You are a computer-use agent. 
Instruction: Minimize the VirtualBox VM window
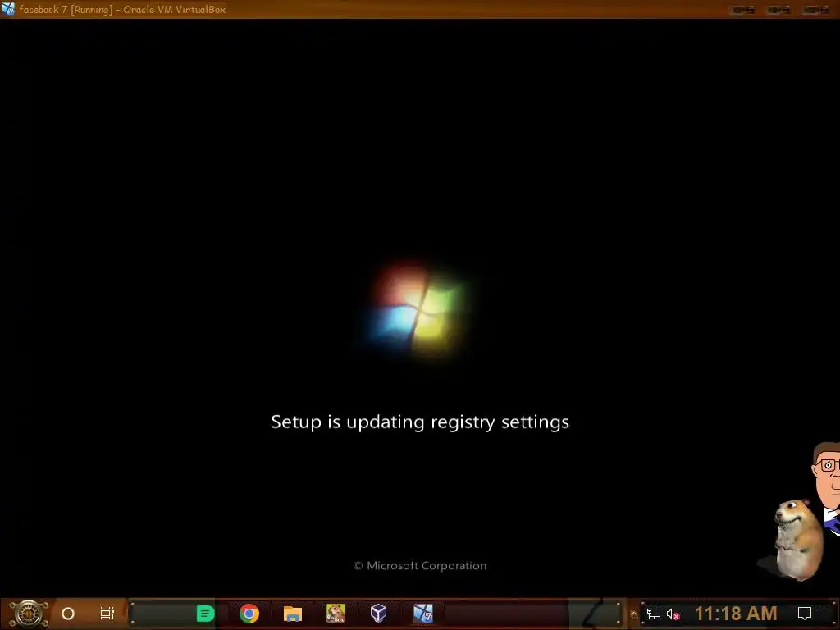(x=743, y=10)
